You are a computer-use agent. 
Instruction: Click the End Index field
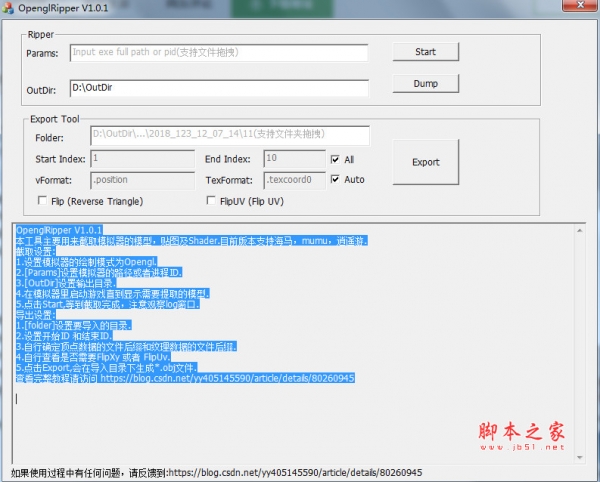(294, 159)
